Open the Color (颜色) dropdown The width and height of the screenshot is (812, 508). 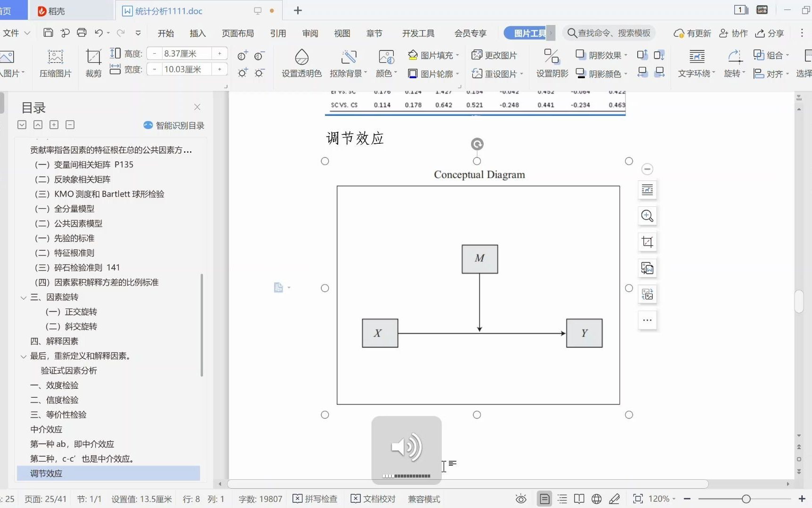pos(386,64)
